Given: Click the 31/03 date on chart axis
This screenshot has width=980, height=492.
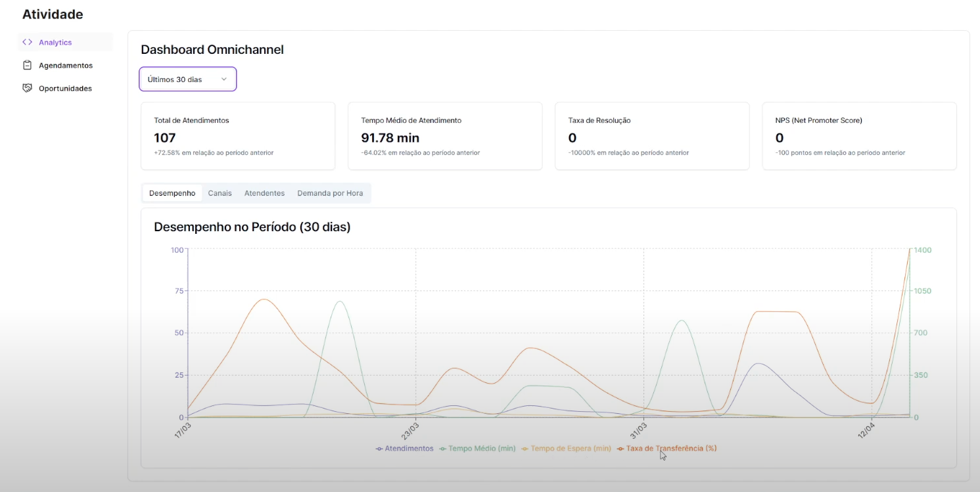Looking at the screenshot, I should 637,432.
